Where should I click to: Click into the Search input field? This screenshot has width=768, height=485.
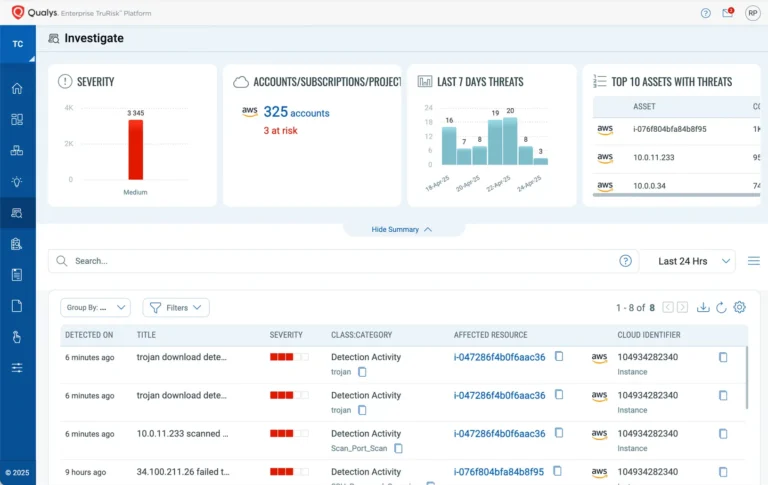click(x=340, y=261)
